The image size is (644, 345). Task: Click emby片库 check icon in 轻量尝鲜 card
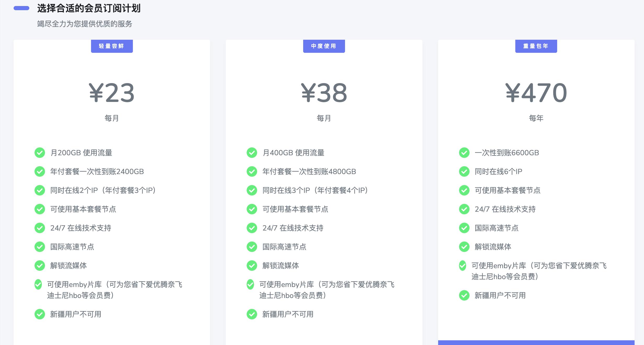coord(38,284)
